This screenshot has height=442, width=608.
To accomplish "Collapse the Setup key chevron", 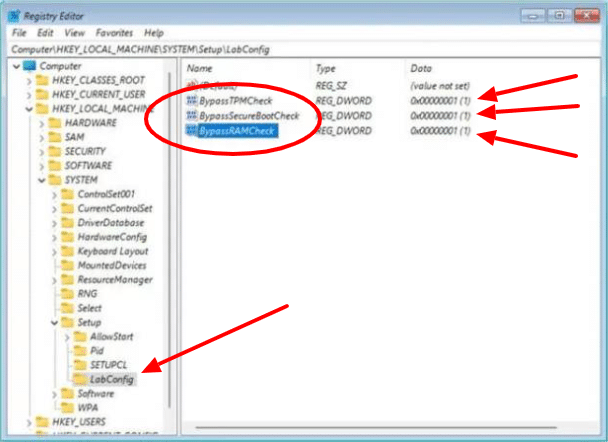I will (55, 323).
